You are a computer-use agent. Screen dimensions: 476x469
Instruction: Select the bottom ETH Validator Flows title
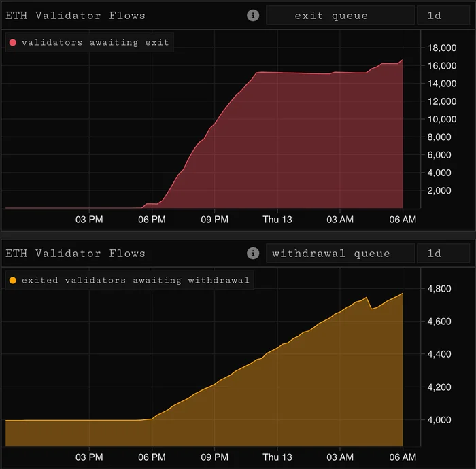coord(75,254)
